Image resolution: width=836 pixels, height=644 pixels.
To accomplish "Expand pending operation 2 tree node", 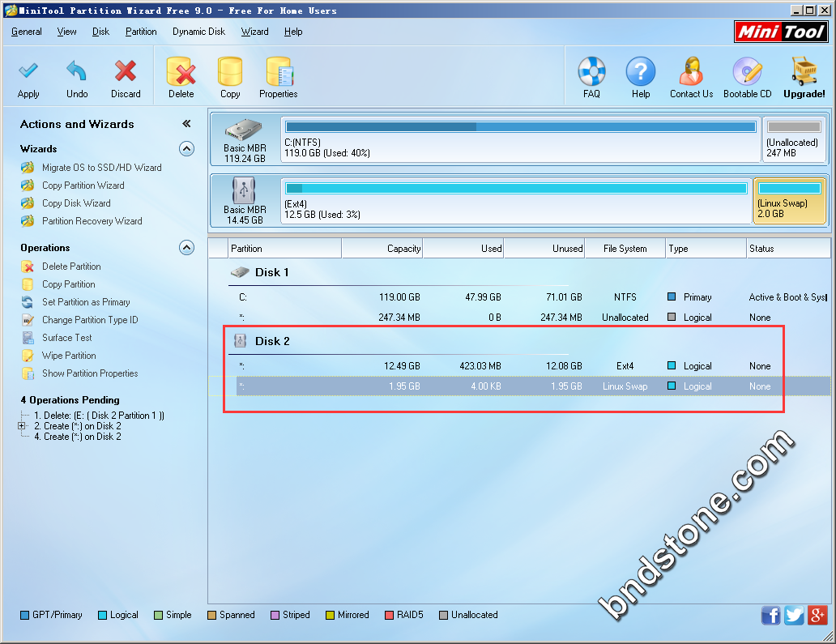I will pos(21,426).
